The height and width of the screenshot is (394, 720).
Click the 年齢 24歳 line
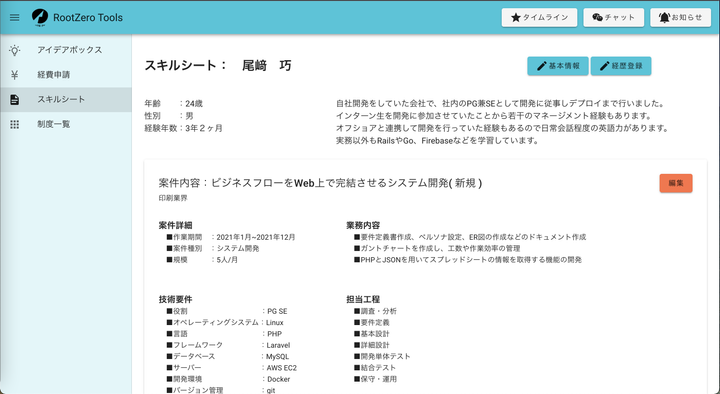[x=174, y=104]
